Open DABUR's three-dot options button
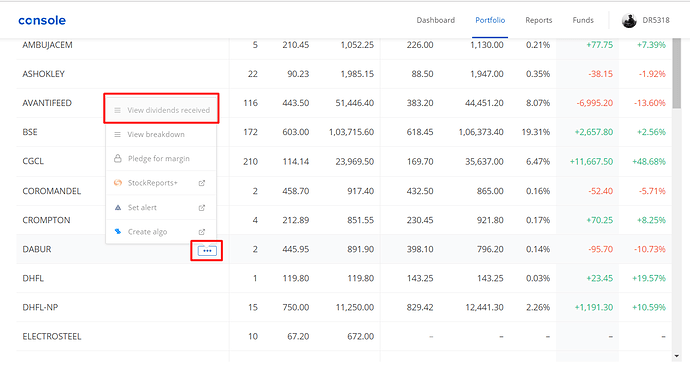 [207, 250]
